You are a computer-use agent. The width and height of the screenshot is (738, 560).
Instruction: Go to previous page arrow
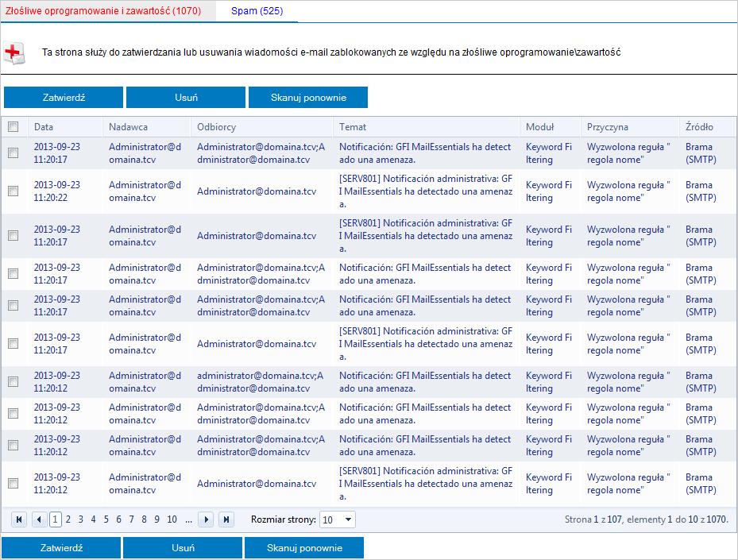coord(39,519)
